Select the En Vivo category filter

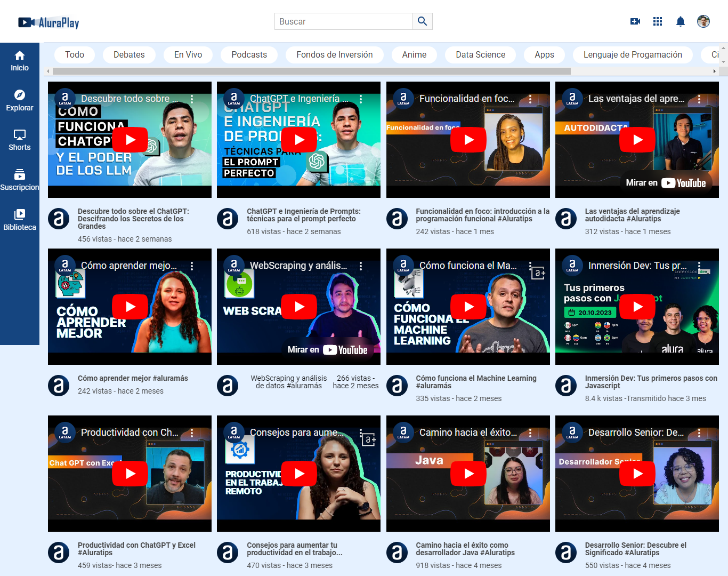pos(188,54)
